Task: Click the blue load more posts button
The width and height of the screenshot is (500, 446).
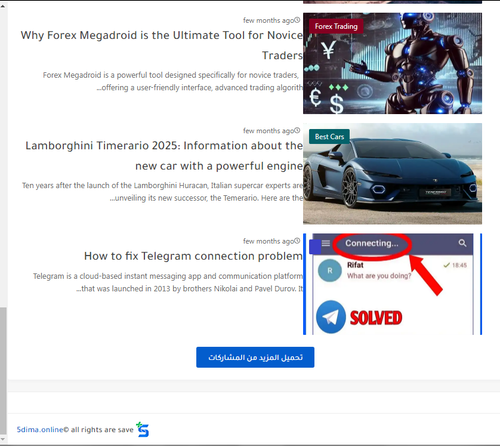Action: (255, 357)
